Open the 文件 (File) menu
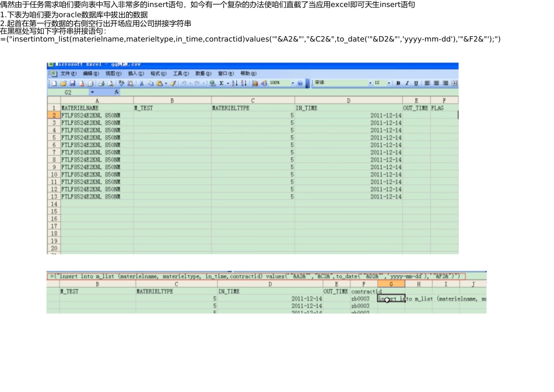 [68, 73]
